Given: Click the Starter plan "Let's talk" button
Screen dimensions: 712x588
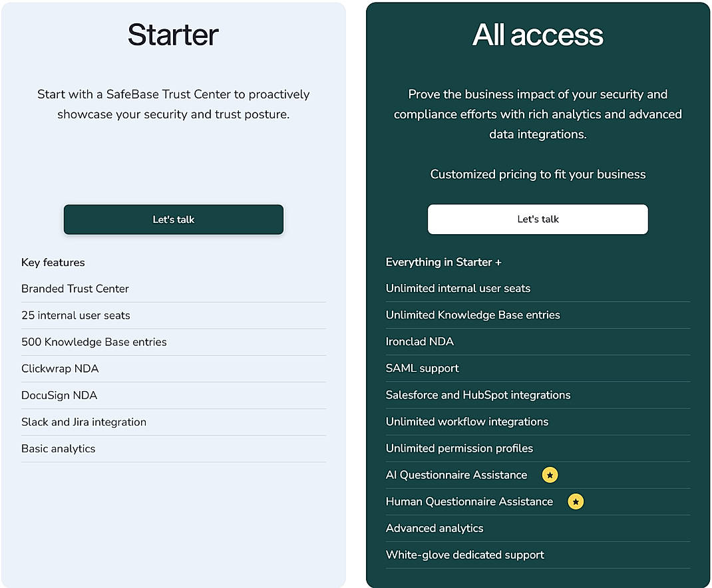Looking at the screenshot, I should [x=173, y=220].
